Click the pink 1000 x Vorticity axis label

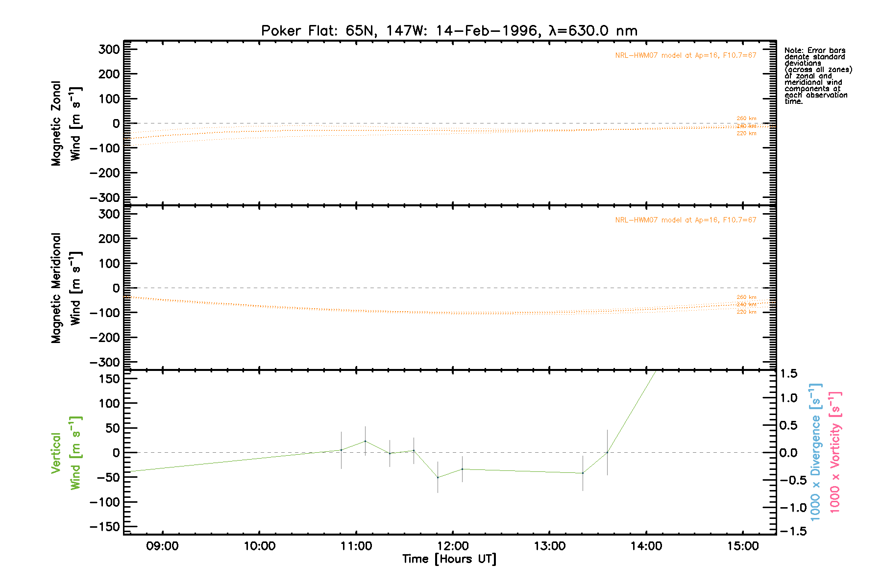coord(835,452)
